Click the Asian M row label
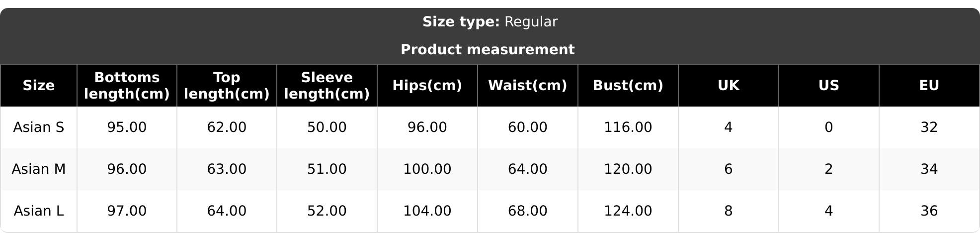The width and height of the screenshot is (980, 233). (39, 169)
